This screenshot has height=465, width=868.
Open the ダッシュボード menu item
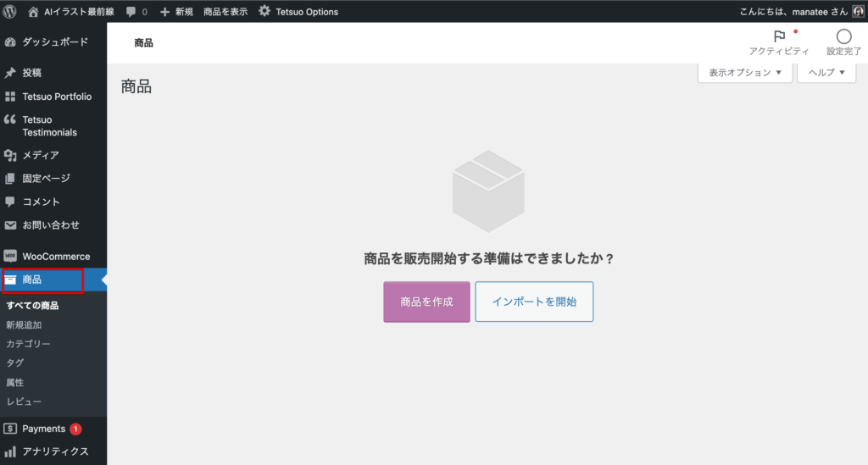55,42
